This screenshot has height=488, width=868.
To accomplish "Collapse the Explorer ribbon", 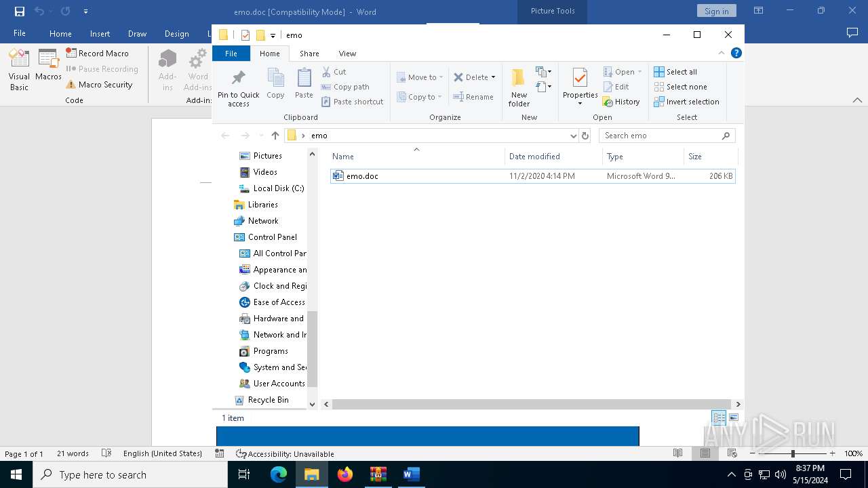I will pos(722,53).
